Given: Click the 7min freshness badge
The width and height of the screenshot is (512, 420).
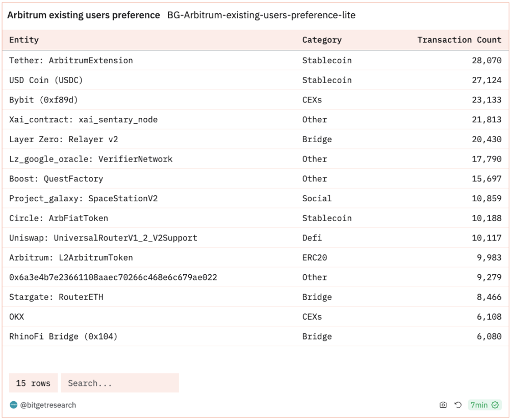Looking at the screenshot, I should [x=484, y=405].
